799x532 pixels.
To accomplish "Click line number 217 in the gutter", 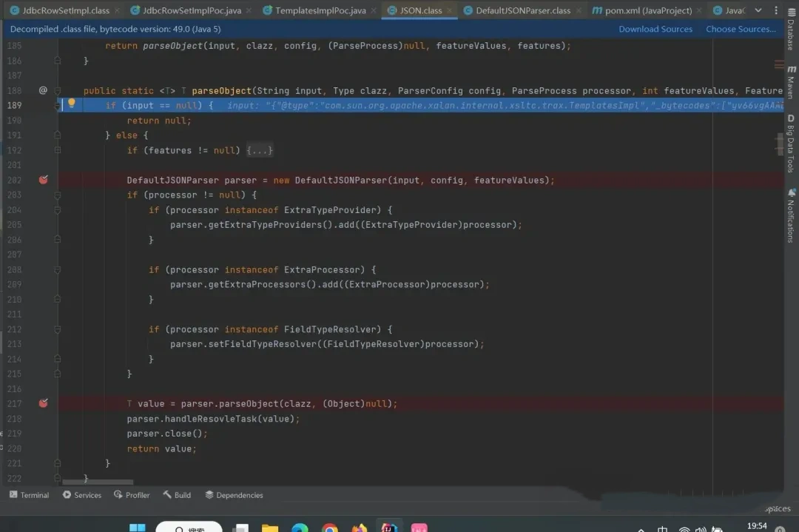I will click(x=14, y=403).
